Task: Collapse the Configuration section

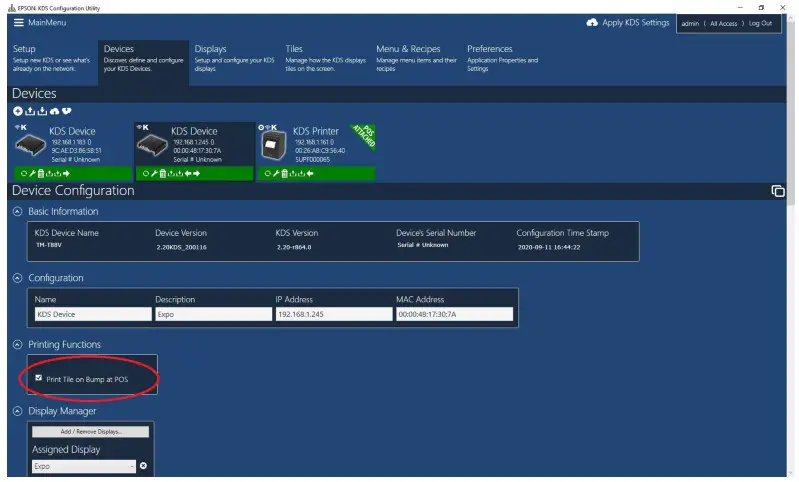Action: pos(17,278)
